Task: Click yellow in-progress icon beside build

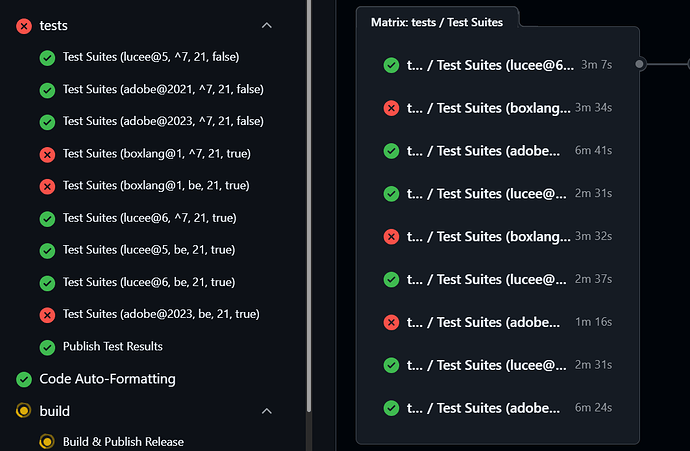Action: (24, 411)
